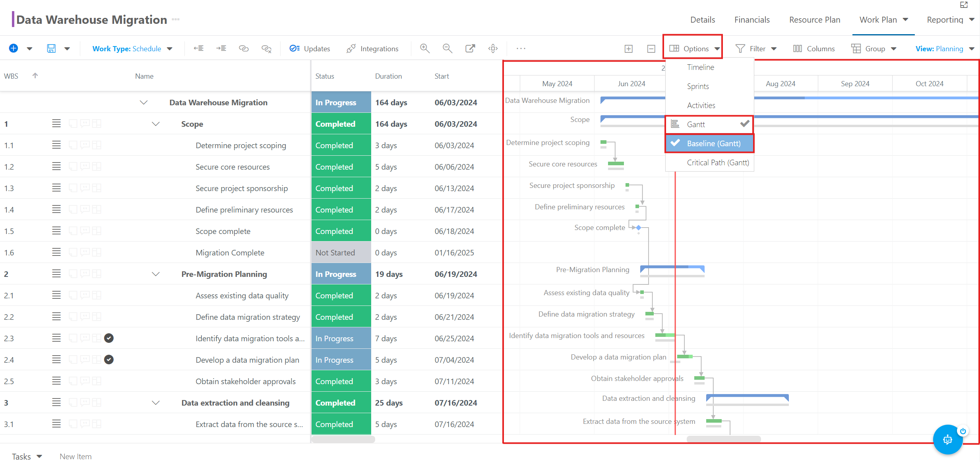The height and width of the screenshot is (462, 980).
Task: Click the link tasks icon
Action: click(244, 48)
